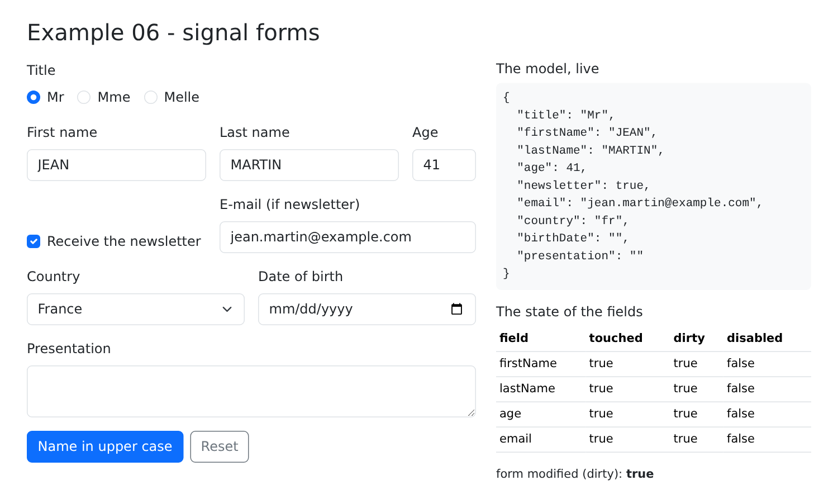Click the Name in upper case button

tap(105, 446)
